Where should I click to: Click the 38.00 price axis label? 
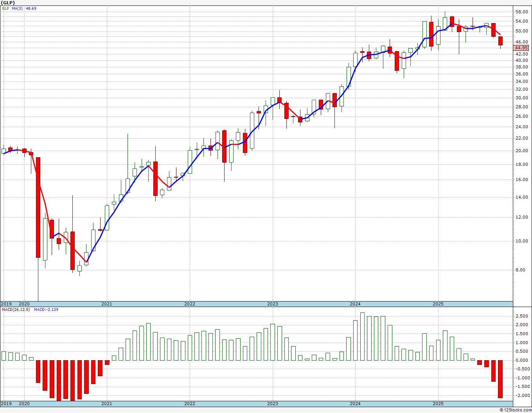point(522,67)
